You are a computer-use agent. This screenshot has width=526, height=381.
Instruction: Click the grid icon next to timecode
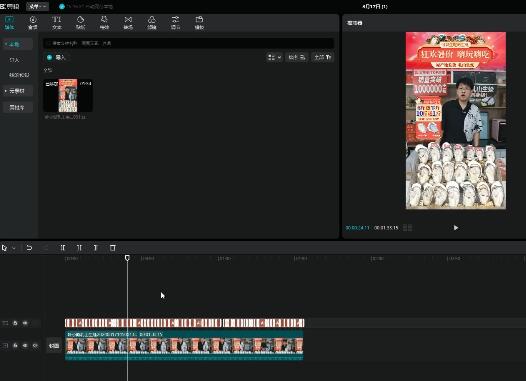pyautogui.click(x=407, y=228)
